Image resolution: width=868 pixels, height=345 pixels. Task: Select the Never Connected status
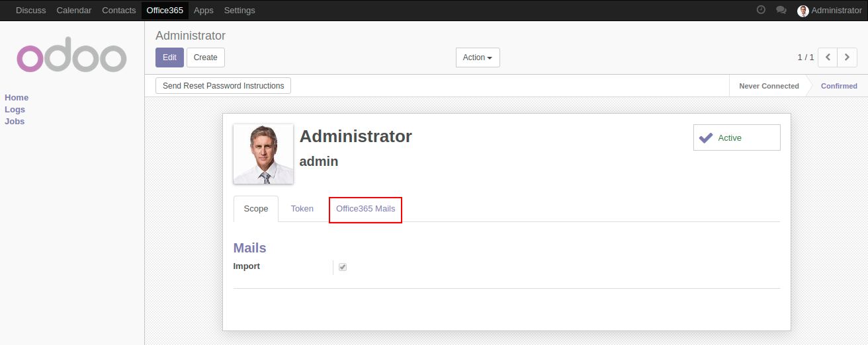click(x=769, y=86)
